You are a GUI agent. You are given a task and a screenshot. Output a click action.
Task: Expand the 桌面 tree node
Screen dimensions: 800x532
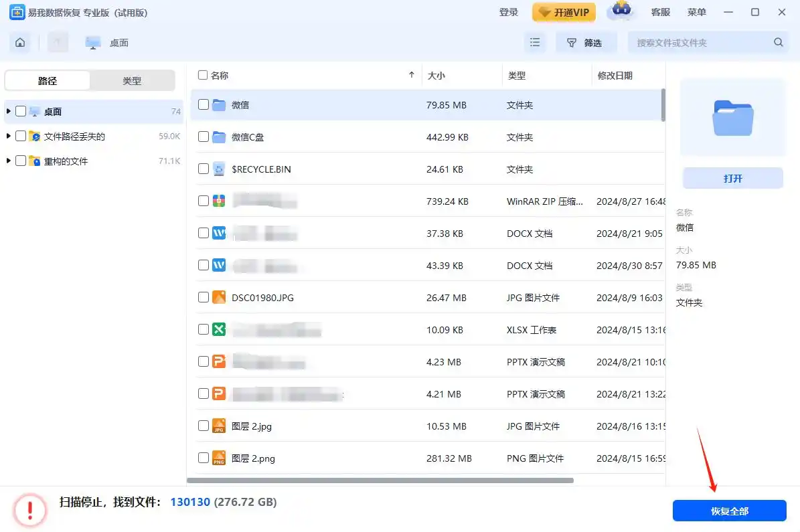7,112
